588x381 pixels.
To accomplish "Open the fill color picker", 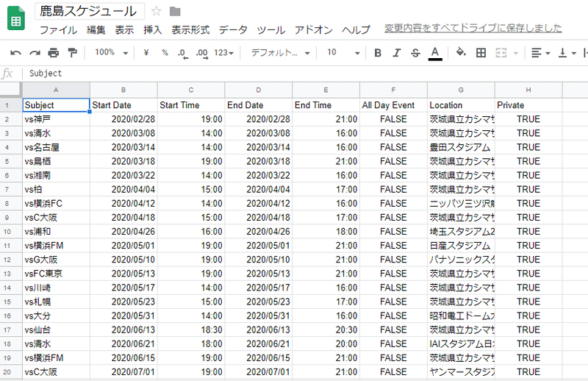I will coord(461,52).
